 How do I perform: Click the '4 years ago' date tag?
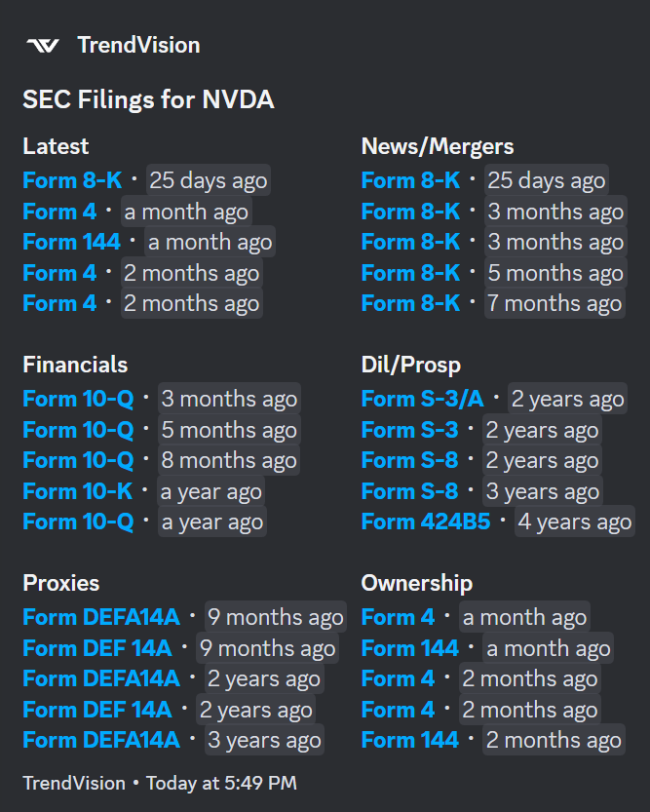575,522
